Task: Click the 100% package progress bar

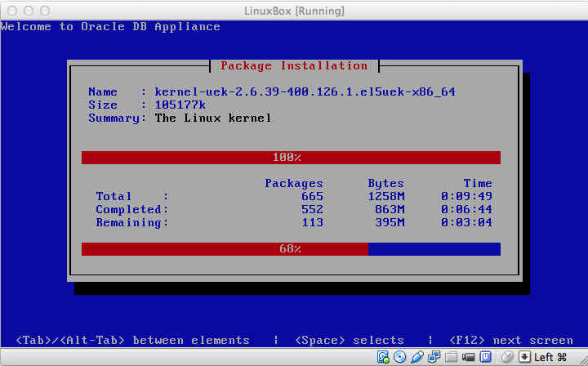Action: pyautogui.click(x=291, y=158)
